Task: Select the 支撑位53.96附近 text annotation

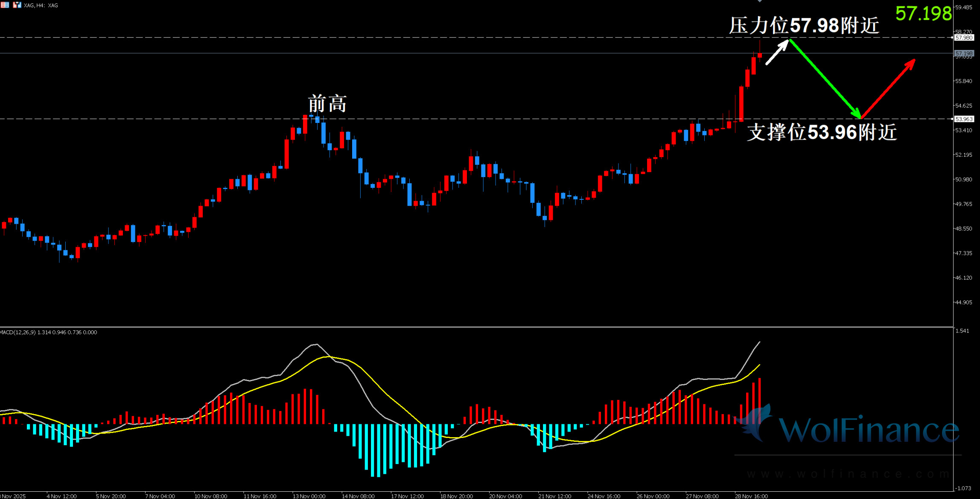Action: click(822, 132)
